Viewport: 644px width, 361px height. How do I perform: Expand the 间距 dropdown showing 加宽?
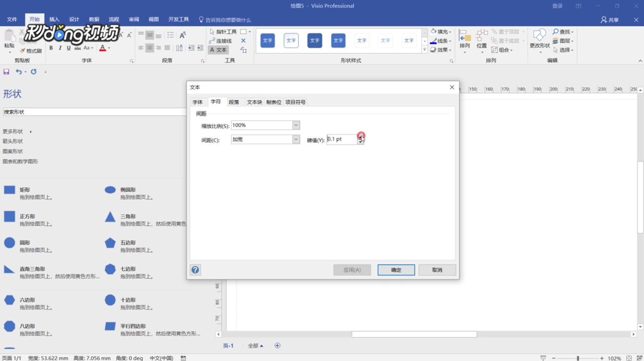pos(296,139)
